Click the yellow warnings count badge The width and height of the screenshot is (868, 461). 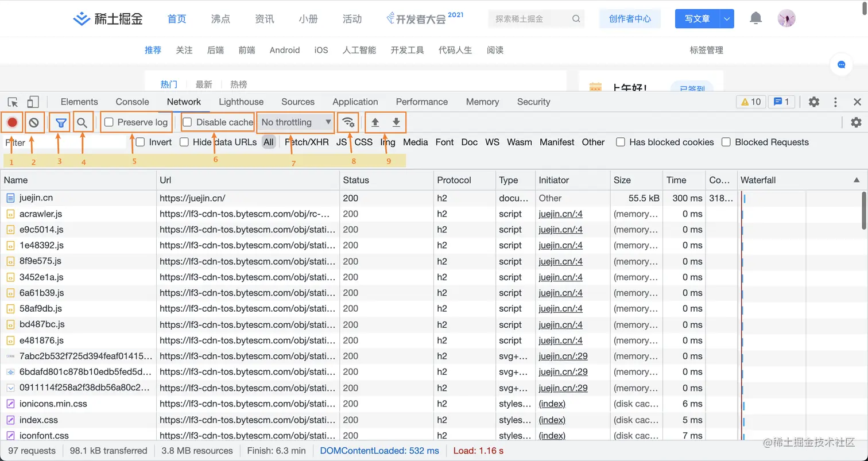(751, 102)
